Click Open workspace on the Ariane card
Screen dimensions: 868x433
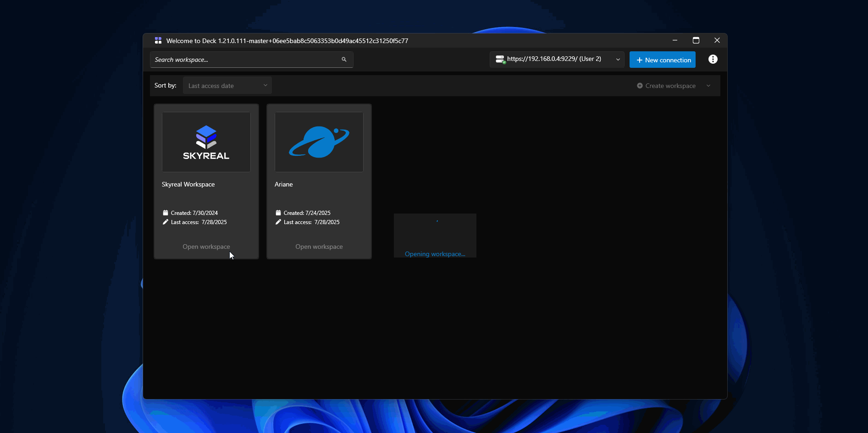(x=319, y=247)
